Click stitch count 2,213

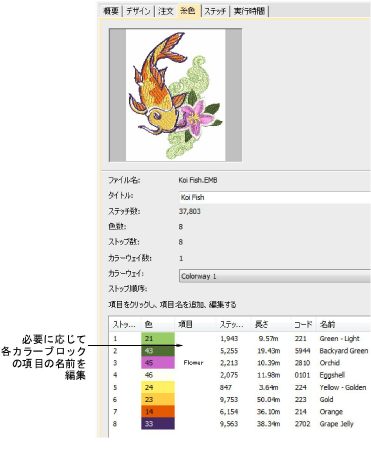coord(229,363)
